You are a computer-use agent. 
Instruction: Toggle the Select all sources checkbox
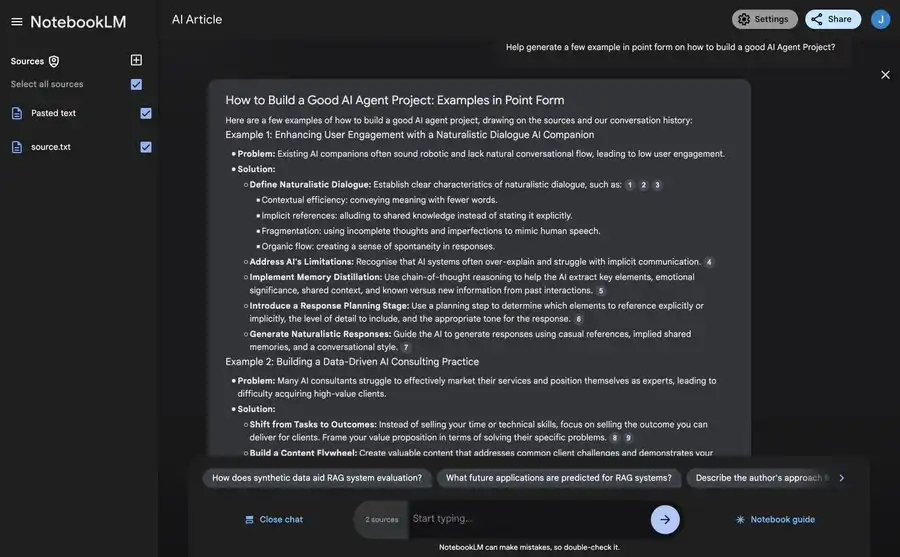point(136,85)
